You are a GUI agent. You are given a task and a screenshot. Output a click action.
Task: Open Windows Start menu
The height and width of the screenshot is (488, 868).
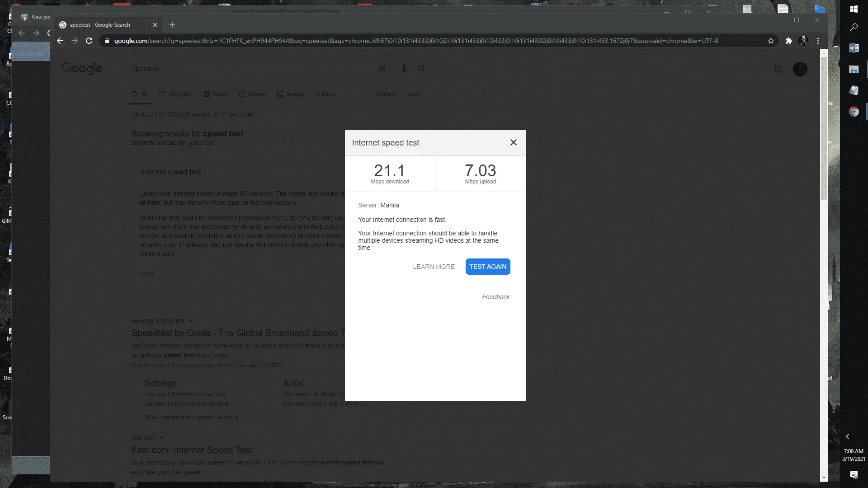854,9
